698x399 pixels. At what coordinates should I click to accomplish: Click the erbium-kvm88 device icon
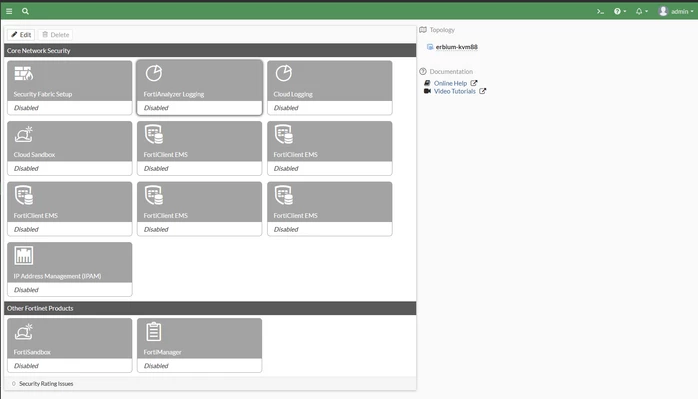pyautogui.click(x=430, y=47)
